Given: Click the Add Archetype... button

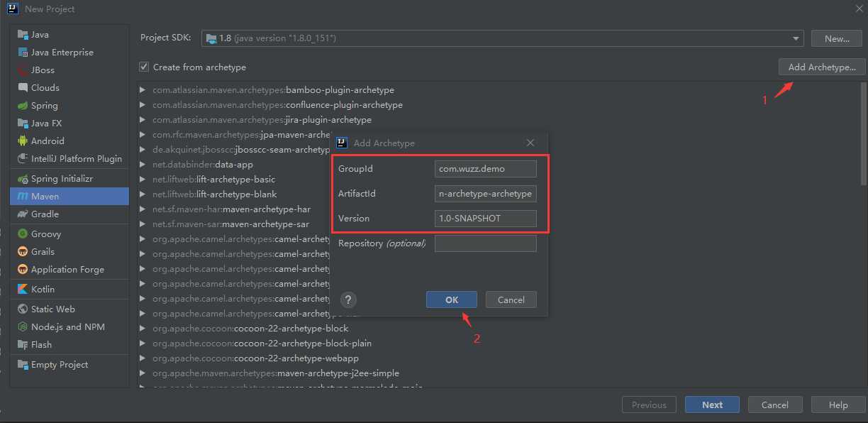Looking at the screenshot, I should 822,67.
